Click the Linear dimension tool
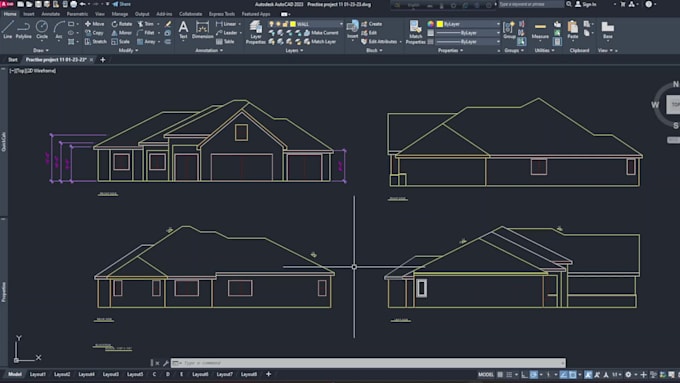 tap(226, 24)
